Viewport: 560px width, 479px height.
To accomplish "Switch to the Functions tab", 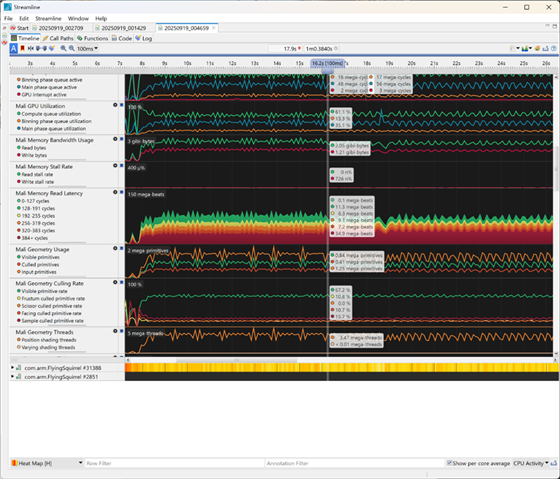I will click(92, 38).
